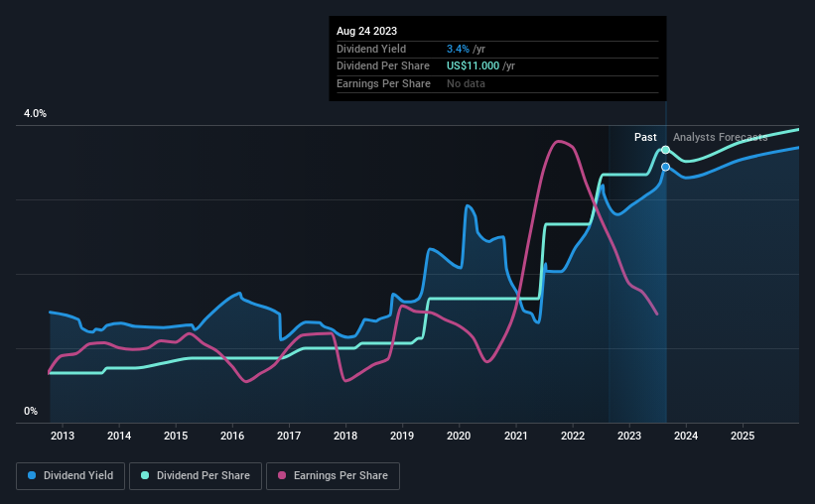The height and width of the screenshot is (504, 815).
Task: Click the 2025 year tick label
Action: [x=743, y=436]
